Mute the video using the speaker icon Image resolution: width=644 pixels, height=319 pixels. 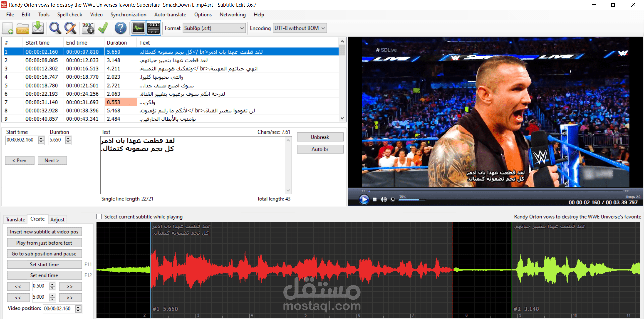[384, 199]
